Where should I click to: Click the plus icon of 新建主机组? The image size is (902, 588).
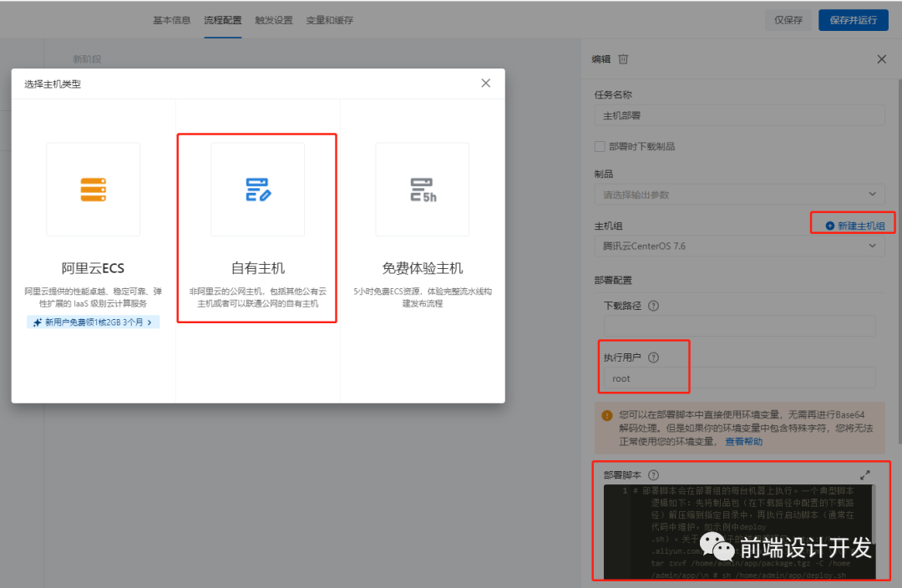coord(829,226)
